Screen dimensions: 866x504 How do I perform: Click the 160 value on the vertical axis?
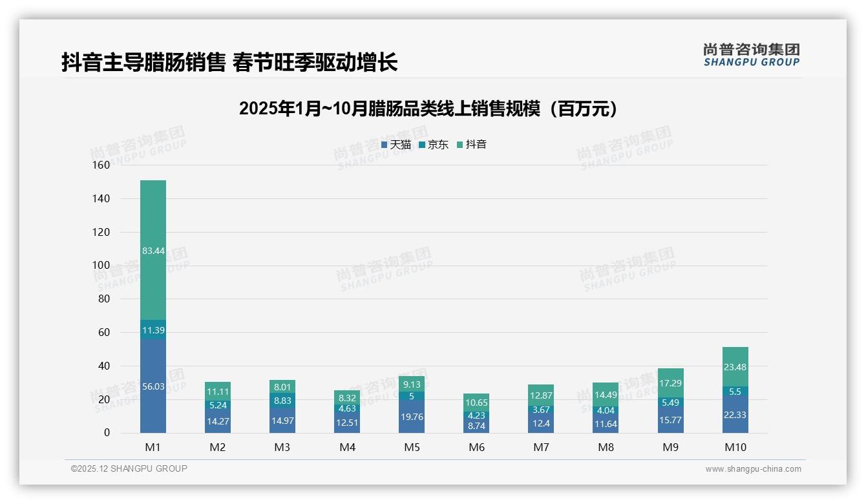point(101,165)
